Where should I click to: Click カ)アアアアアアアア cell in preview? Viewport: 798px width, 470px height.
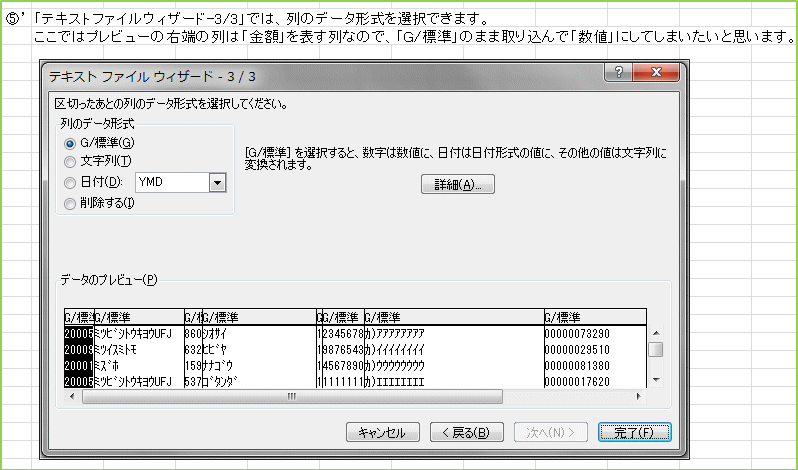(x=394, y=334)
